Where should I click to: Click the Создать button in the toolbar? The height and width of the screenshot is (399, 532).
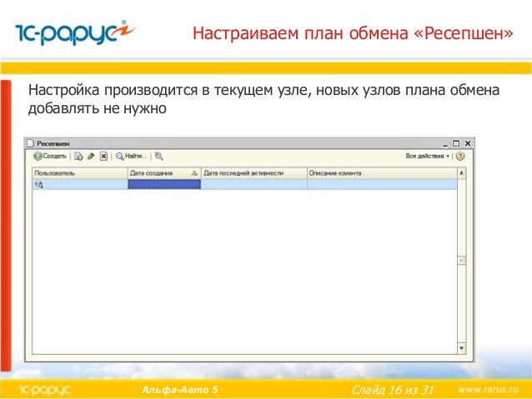tap(50, 157)
